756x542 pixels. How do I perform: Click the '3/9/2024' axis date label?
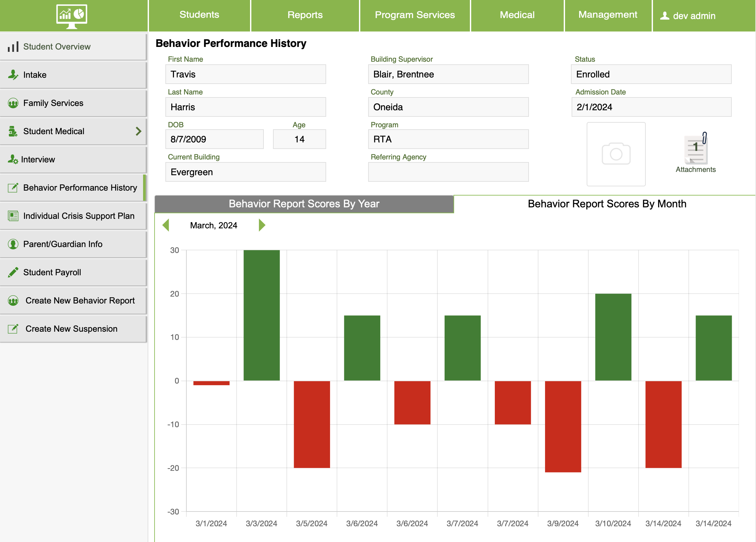563,523
